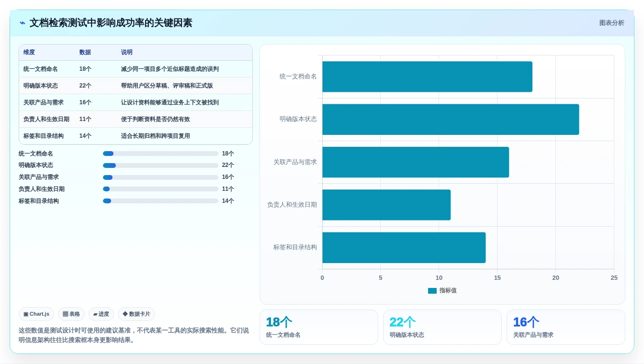Click the 负责人和生效日期 progress bar
The width and height of the screenshot is (644, 364).
(x=160, y=189)
